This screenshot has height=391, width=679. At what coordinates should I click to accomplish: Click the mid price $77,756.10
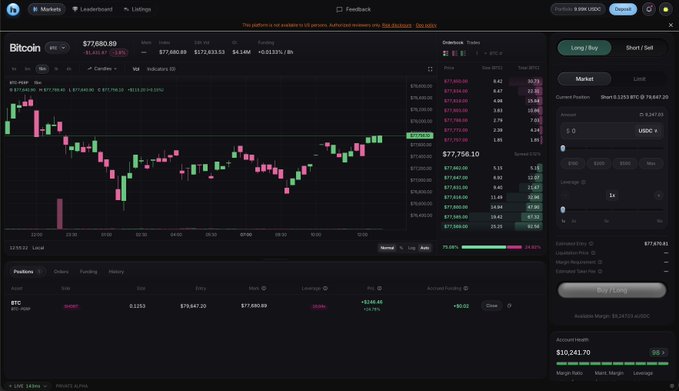tap(461, 154)
